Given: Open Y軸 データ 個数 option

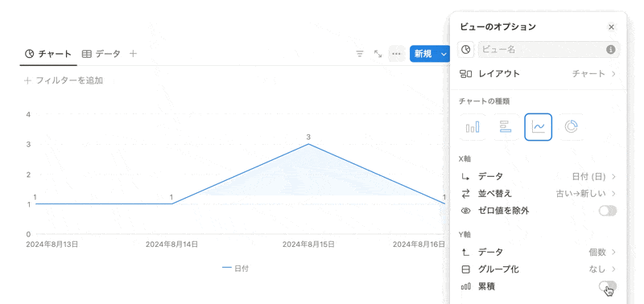Looking at the screenshot, I should click(x=539, y=253).
